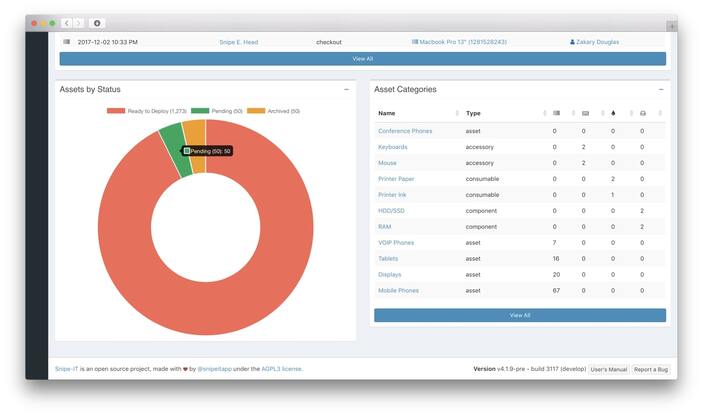Click the consumables droplet column header icon

[613, 113]
